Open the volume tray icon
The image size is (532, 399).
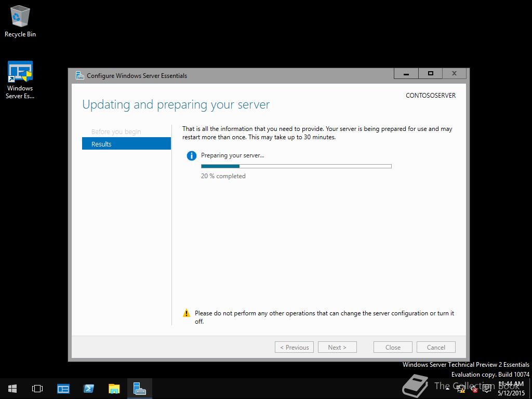[474, 389]
